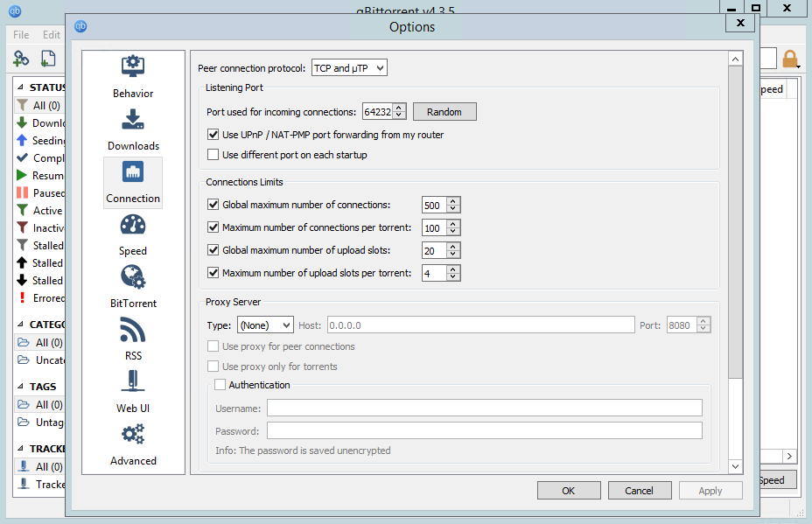Select the Active green funnel filter
Screen dimensions: 812x524
[x=22, y=210]
